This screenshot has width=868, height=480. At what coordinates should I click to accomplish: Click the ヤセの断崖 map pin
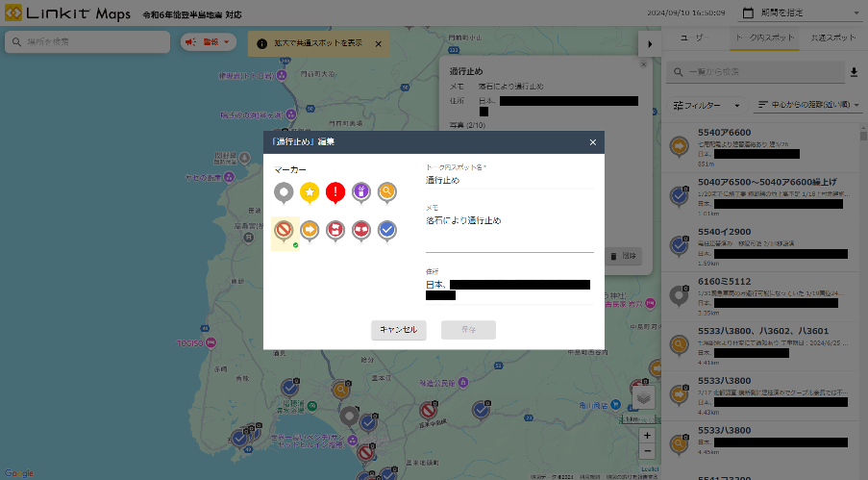coord(229,177)
